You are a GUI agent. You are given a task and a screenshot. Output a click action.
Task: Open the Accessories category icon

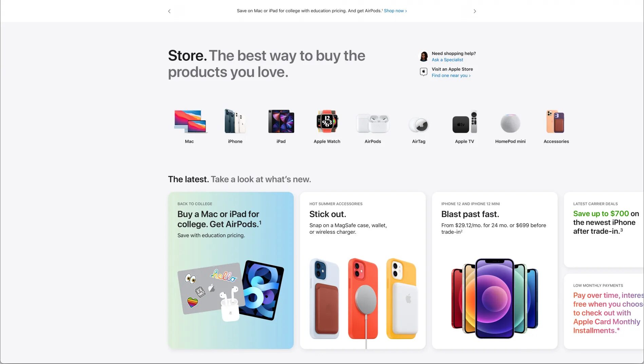[x=556, y=121]
